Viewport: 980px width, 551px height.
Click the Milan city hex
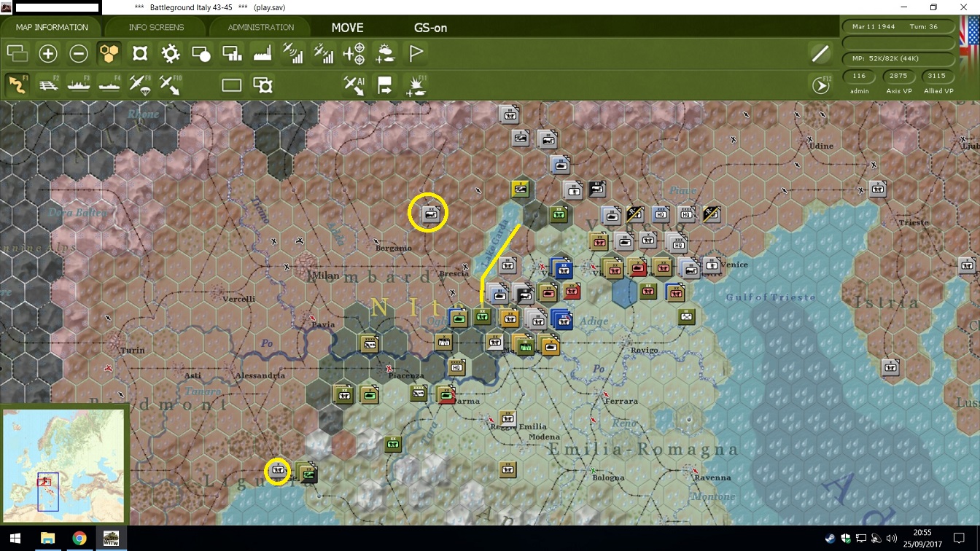304,265
